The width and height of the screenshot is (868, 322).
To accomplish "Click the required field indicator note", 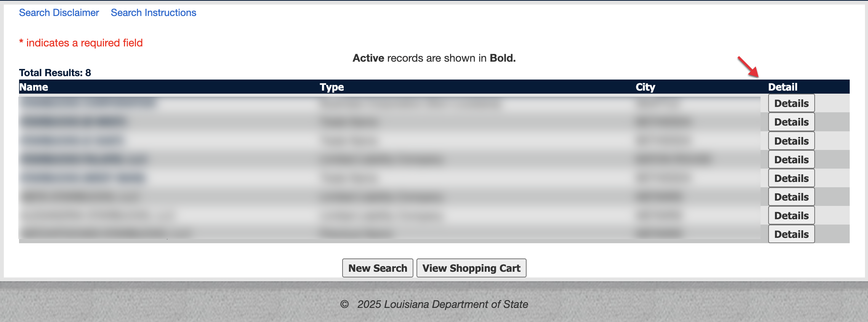I will point(81,43).
